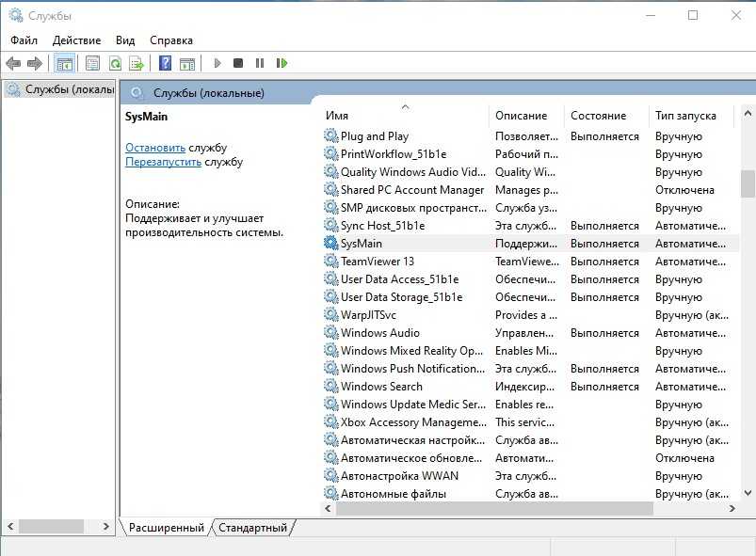756x556 pixels.
Task: Select the PrintWorkflow_51b1e service
Action: 529,154
